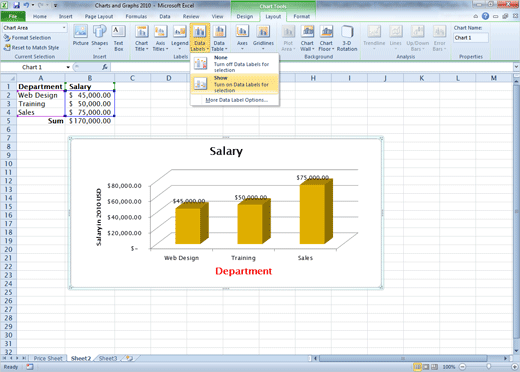520x372 pixels.
Task: Click the Chart Wall icon
Action: 307,38
